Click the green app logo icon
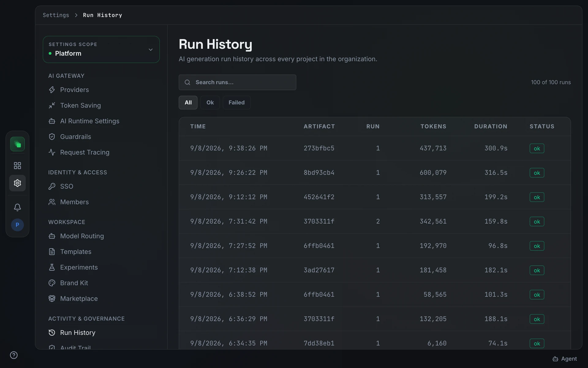Image resolution: width=588 pixels, height=368 pixels. click(x=17, y=144)
